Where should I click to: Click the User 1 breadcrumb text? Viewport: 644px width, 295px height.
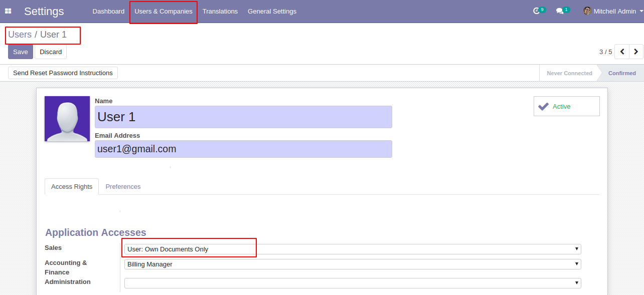coord(53,35)
